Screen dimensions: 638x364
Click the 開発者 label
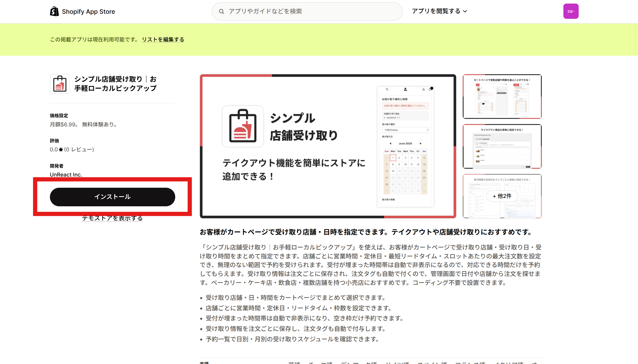[57, 166]
